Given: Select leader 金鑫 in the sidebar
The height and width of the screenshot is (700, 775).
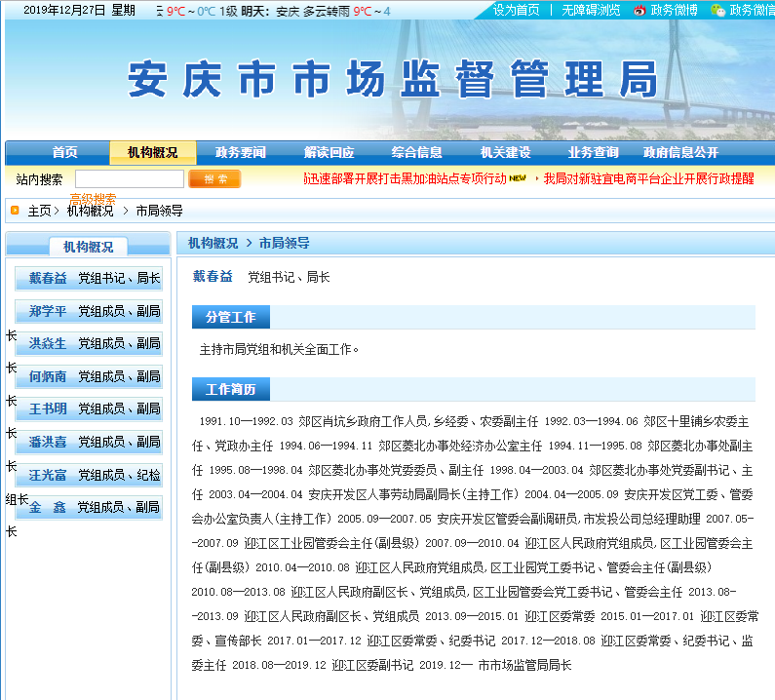Looking at the screenshot, I should point(89,507).
